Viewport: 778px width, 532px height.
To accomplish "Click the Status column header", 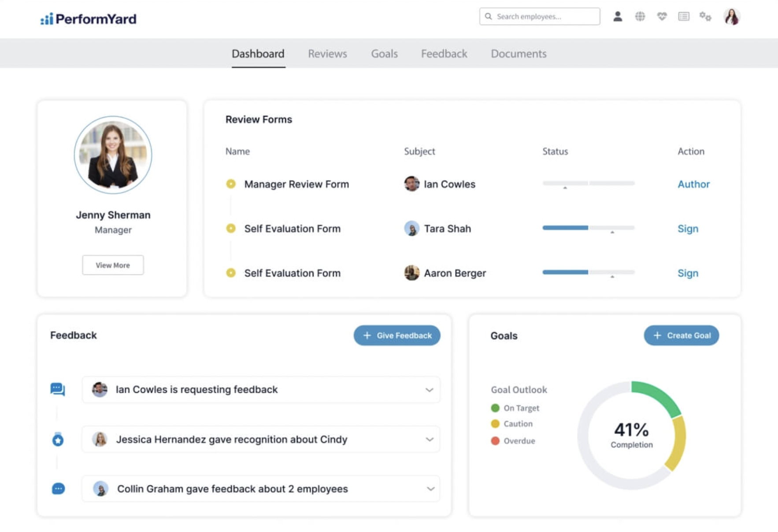I will click(555, 151).
